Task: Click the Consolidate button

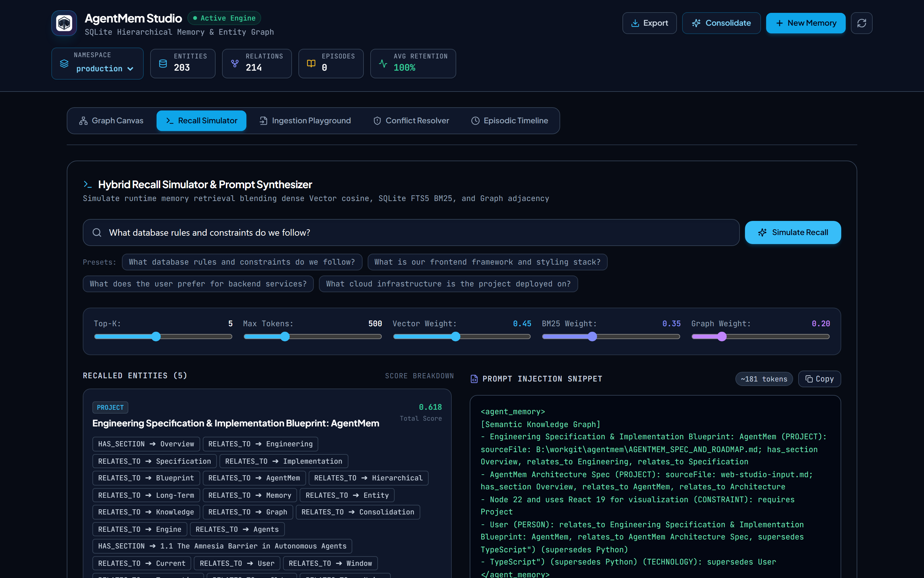Action: (721, 23)
